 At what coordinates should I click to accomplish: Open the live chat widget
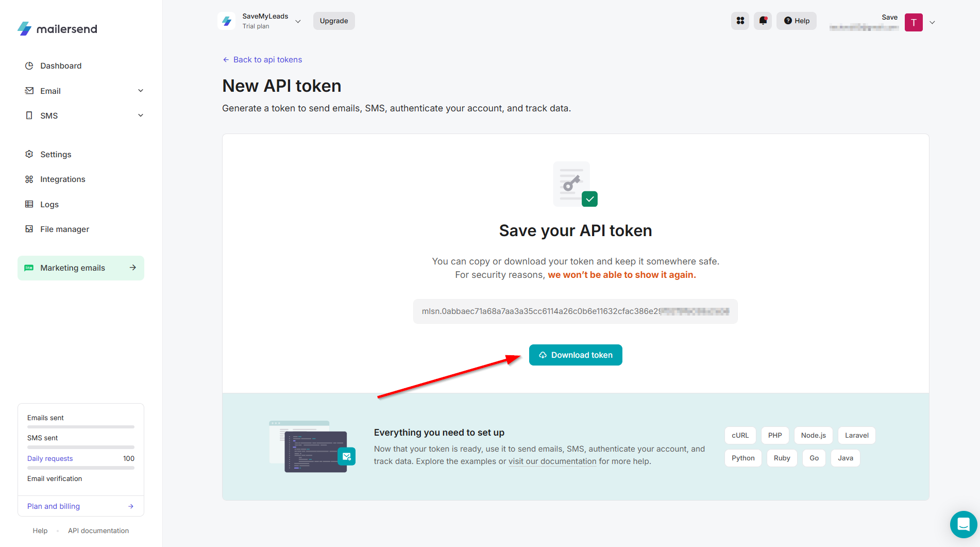(x=963, y=524)
